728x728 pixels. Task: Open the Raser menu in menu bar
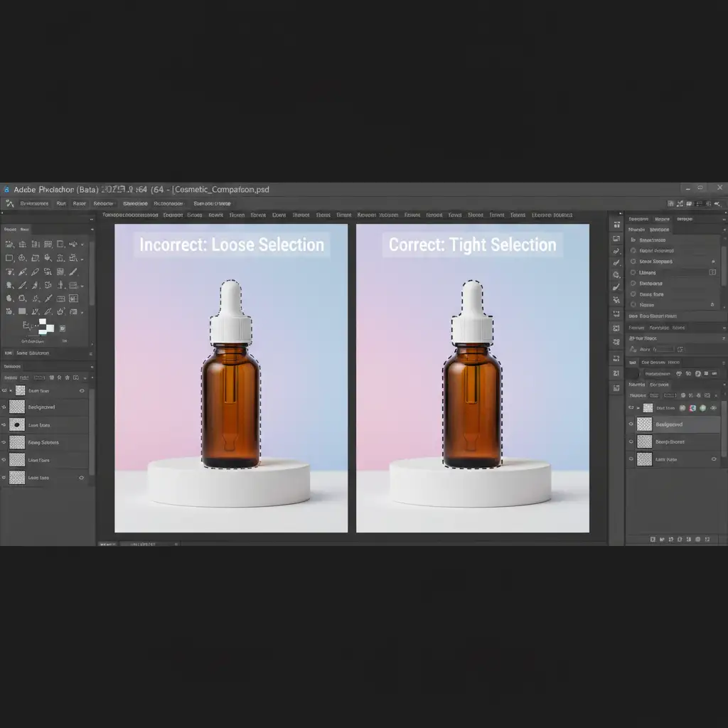pyautogui.click(x=80, y=203)
